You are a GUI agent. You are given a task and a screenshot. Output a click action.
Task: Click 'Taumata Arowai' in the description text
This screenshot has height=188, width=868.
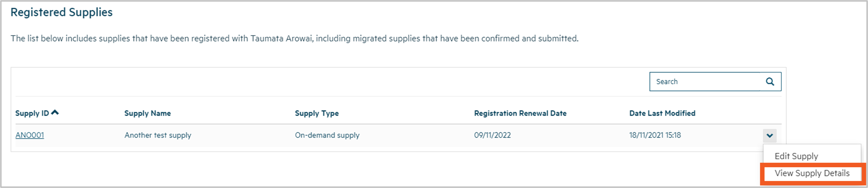[281, 39]
